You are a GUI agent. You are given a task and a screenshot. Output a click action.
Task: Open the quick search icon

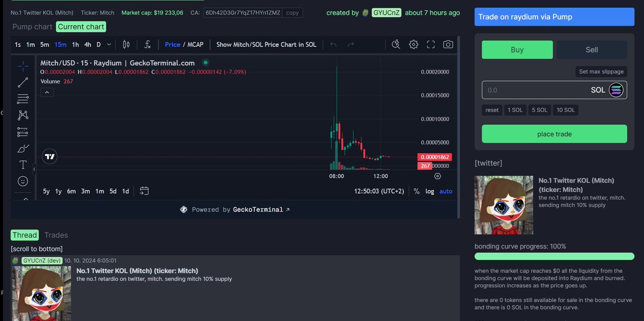point(396,44)
